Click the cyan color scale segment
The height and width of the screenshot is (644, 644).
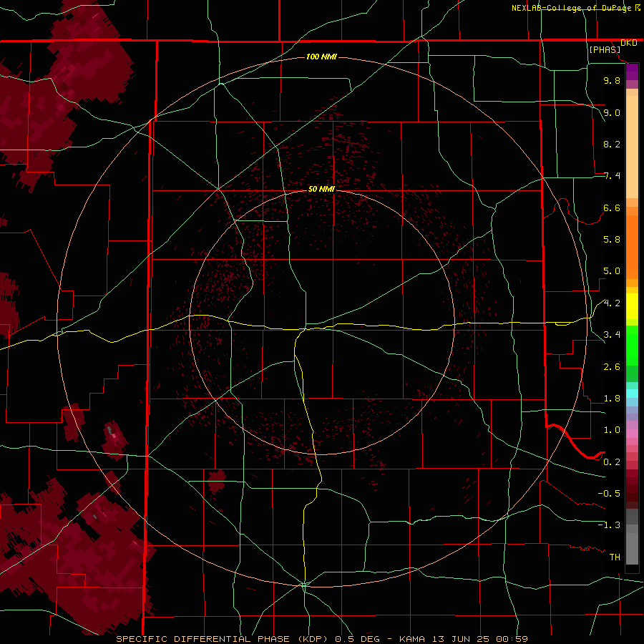point(632,394)
